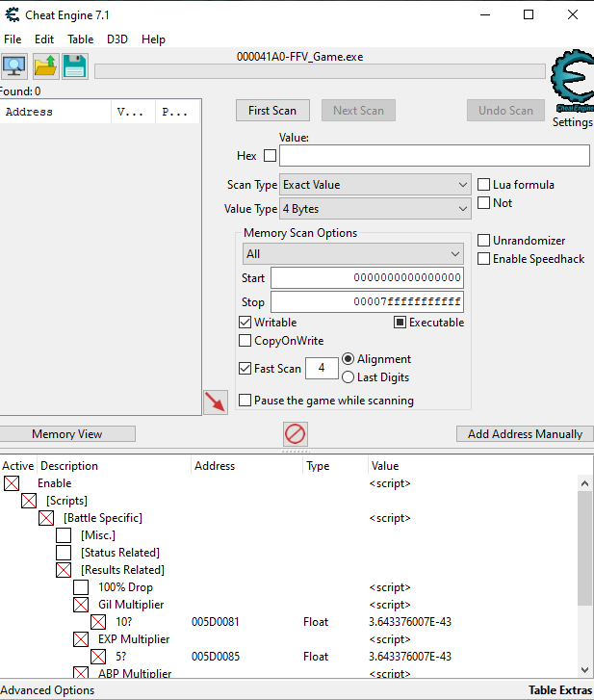Toggle the Not checkbox
The height and width of the screenshot is (700, 594).
click(x=484, y=202)
